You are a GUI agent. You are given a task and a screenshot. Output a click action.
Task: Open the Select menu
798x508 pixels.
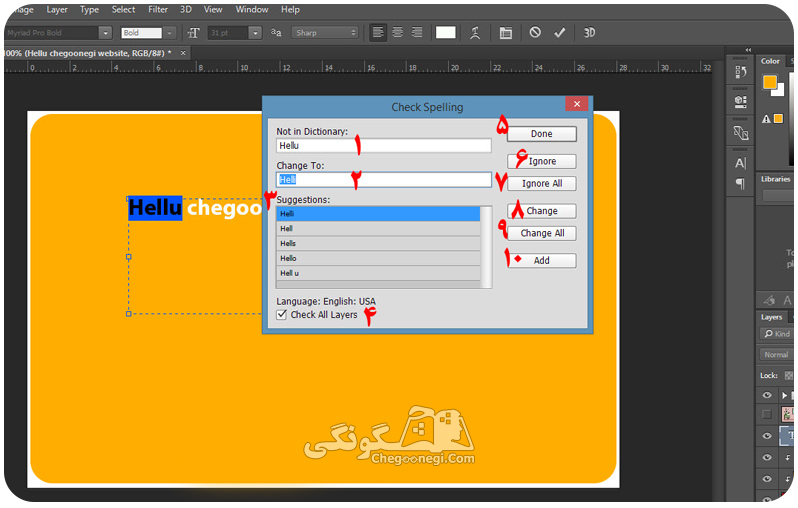click(123, 10)
